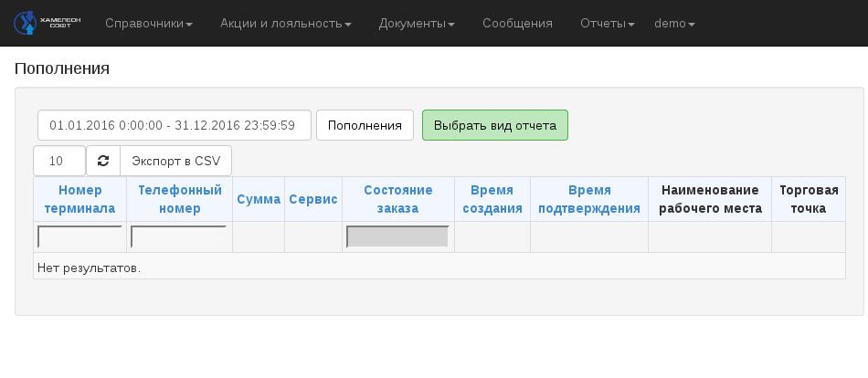Image resolution: width=868 pixels, height=378 pixels.
Task: Click the page size field showing 10
Action: [x=59, y=161]
